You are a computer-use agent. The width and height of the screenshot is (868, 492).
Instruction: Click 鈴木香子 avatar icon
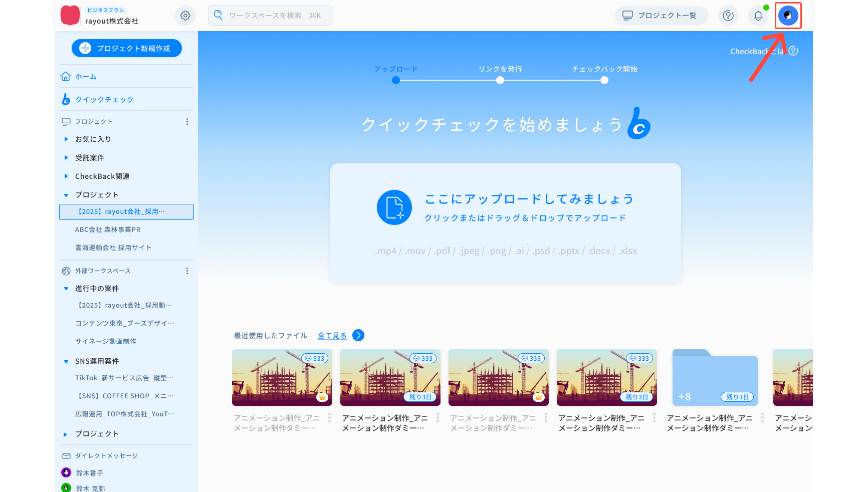(x=66, y=472)
